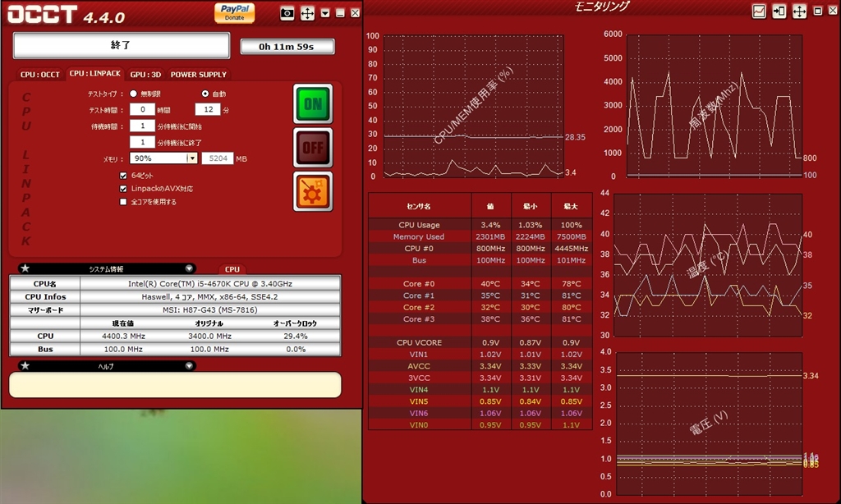Click the temperature graph
The height and width of the screenshot is (504, 841).
click(708, 265)
